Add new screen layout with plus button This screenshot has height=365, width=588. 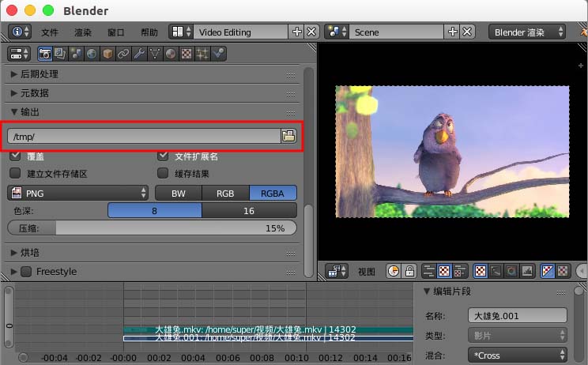(x=297, y=32)
